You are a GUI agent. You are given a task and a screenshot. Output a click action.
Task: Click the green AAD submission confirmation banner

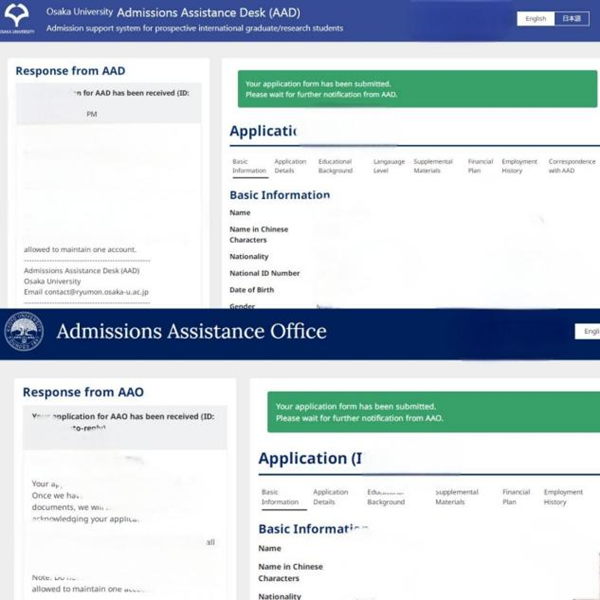pos(417,89)
